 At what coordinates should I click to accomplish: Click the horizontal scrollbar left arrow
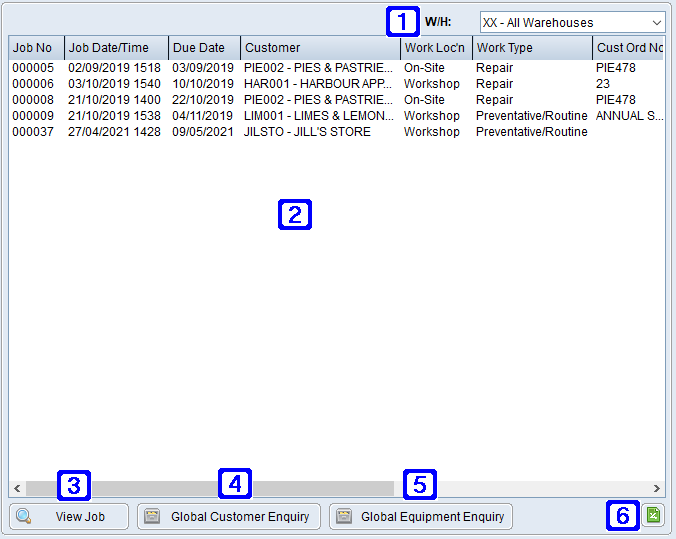click(x=17, y=488)
